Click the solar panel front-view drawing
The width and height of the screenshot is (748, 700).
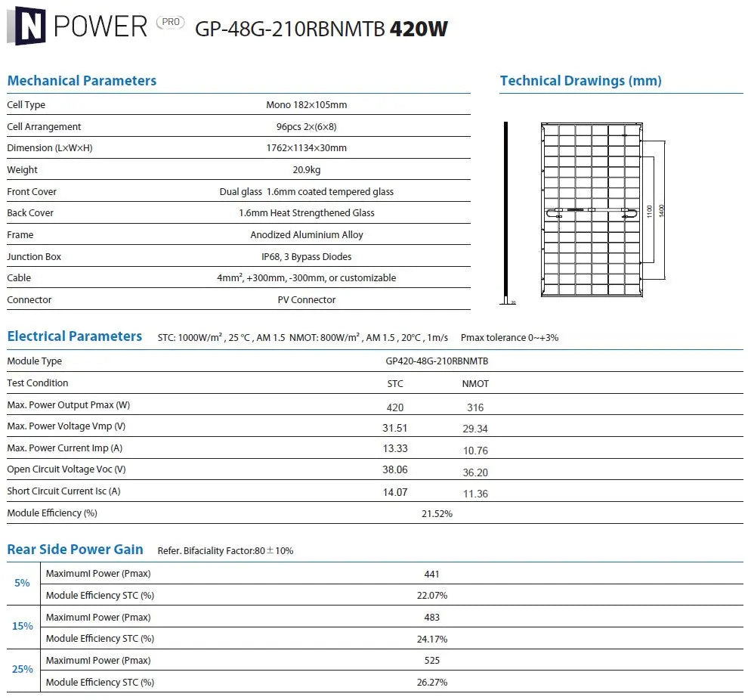pos(590,212)
